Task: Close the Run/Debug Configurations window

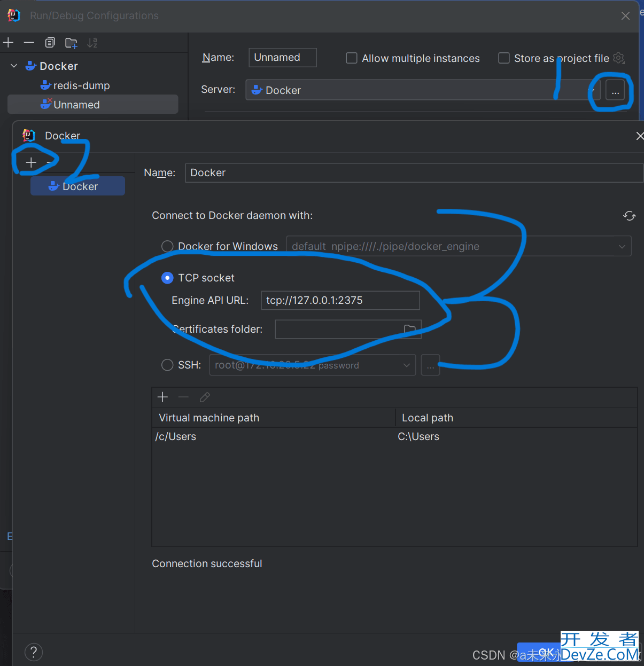Action: [625, 16]
